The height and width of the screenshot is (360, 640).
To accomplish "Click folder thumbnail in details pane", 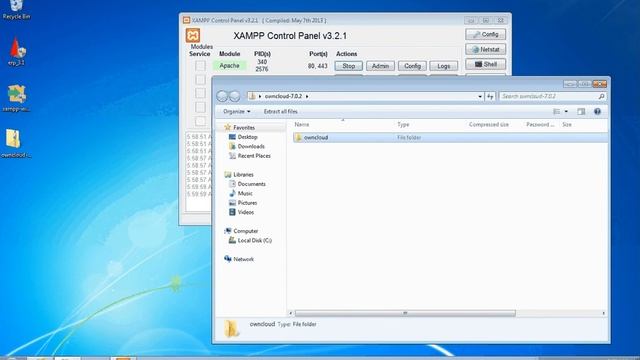I will [x=231, y=329].
